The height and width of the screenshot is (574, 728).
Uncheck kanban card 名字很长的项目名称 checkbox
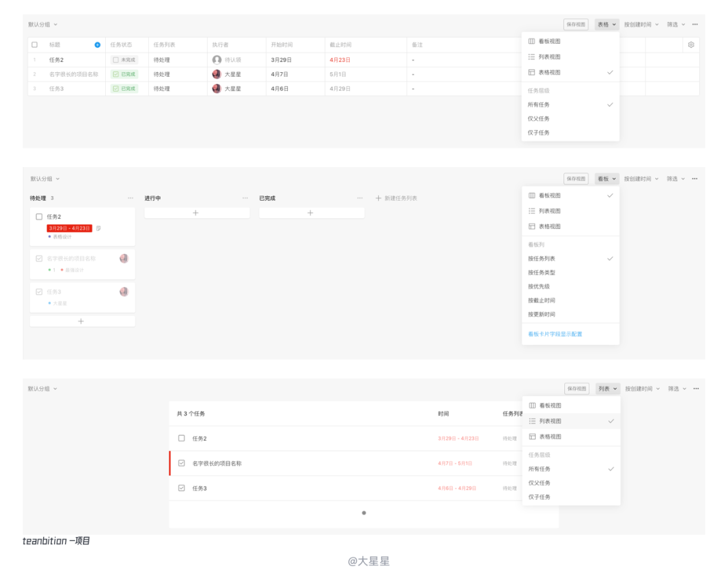tap(39, 259)
